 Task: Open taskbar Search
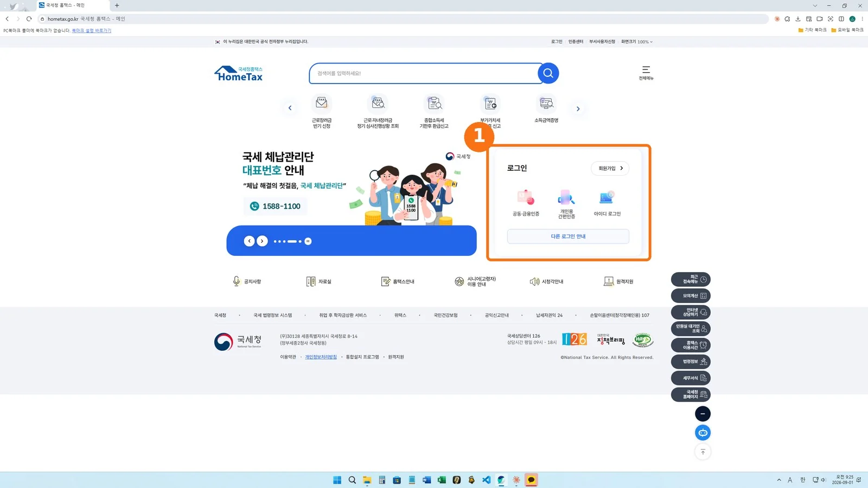tap(352, 480)
